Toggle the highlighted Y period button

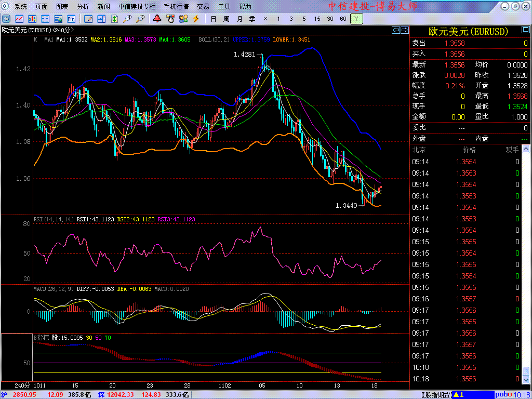click(x=356, y=19)
